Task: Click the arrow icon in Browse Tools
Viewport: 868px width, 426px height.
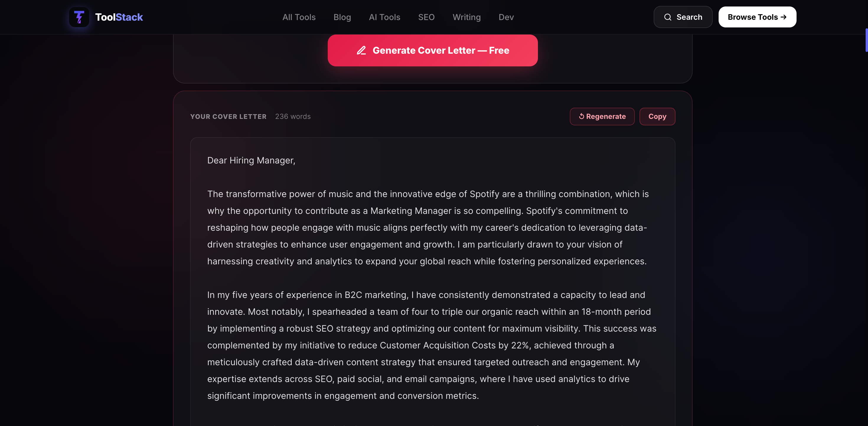Action: 784,17
